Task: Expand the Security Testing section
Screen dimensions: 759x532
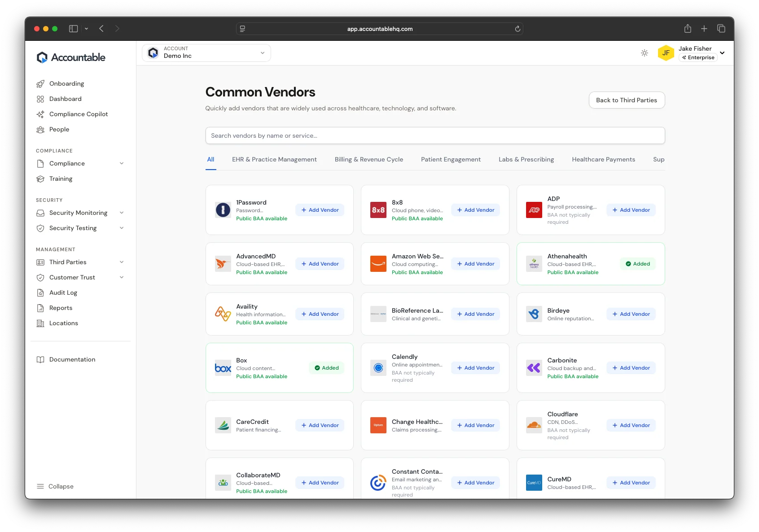Action: (x=122, y=228)
